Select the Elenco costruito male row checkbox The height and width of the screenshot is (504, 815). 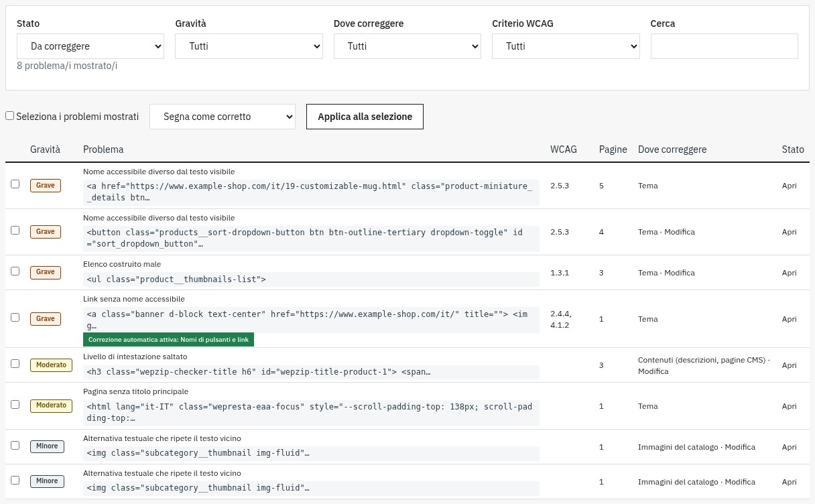coord(15,271)
